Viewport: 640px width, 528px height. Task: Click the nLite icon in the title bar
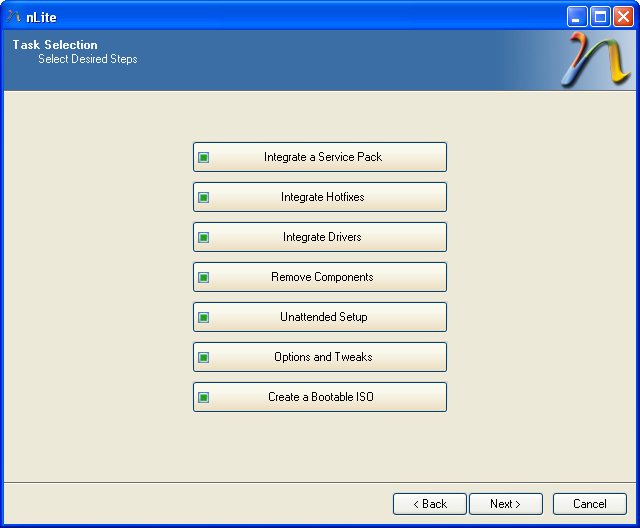(14, 16)
